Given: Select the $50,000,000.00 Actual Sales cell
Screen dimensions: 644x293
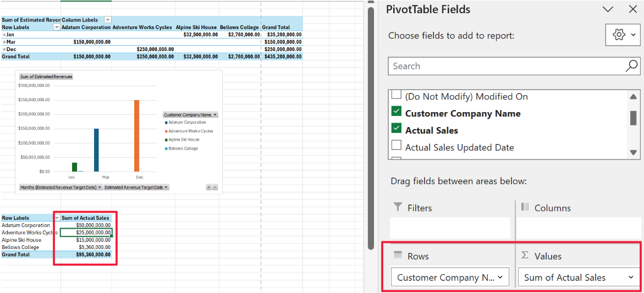Looking at the screenshot, I should [86, 225].
